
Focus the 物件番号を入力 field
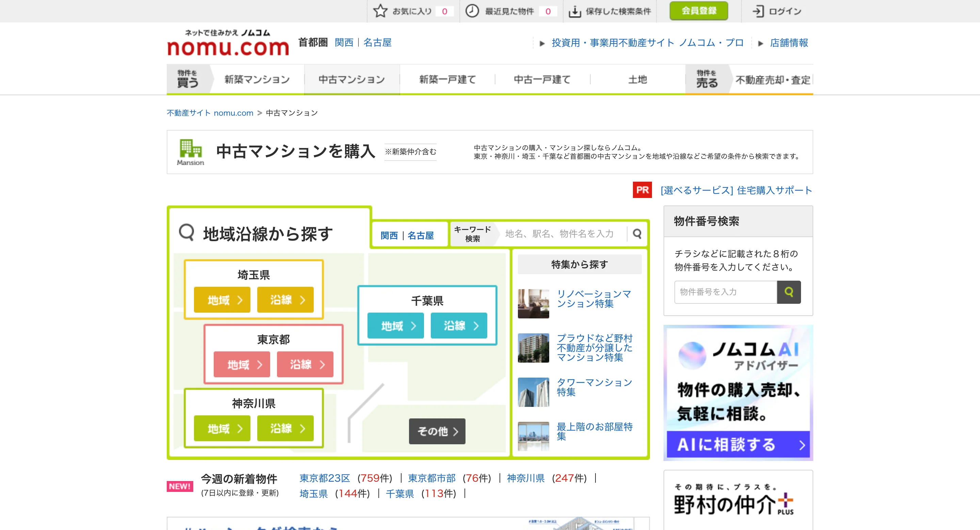[x=725, y=292]
